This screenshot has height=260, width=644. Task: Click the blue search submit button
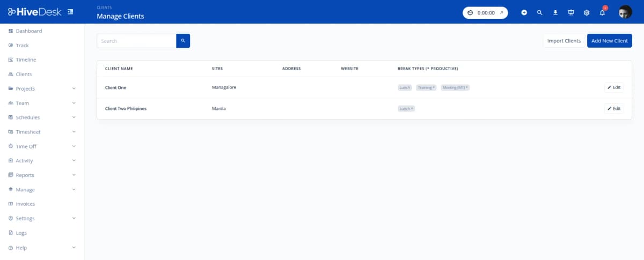pos(183,41)
